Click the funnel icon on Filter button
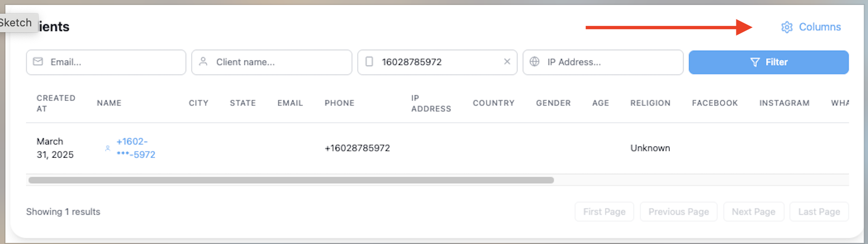This screenshot has height=244, width=868. [755, 62]
